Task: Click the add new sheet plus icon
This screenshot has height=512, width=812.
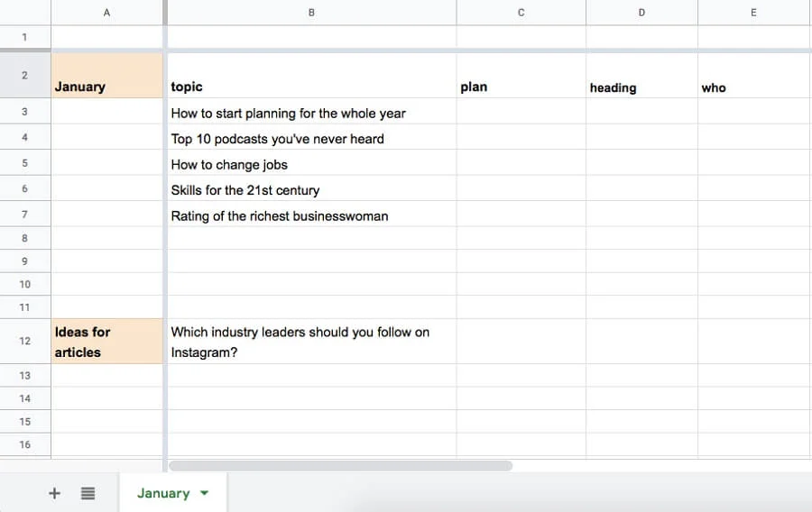Action: (54, 493)
